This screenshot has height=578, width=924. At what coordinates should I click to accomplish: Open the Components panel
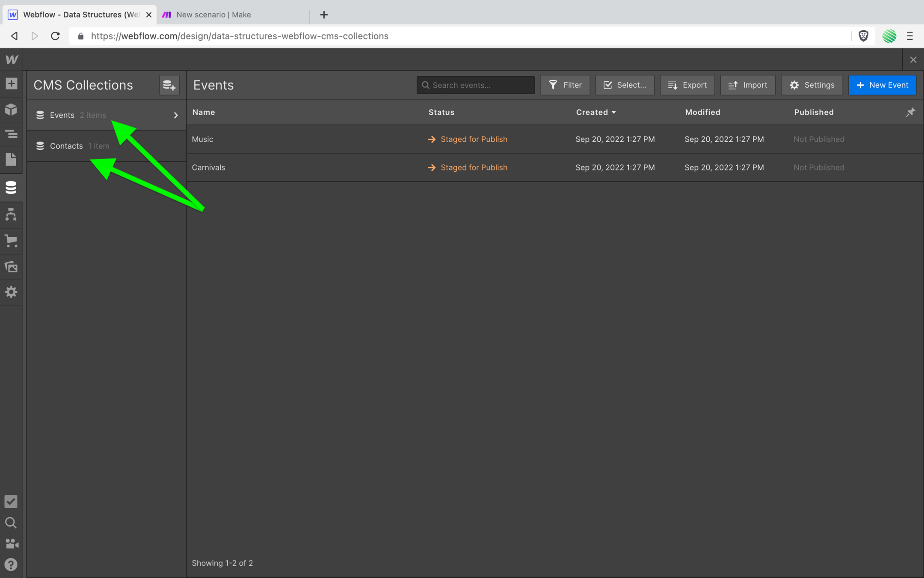11,110
